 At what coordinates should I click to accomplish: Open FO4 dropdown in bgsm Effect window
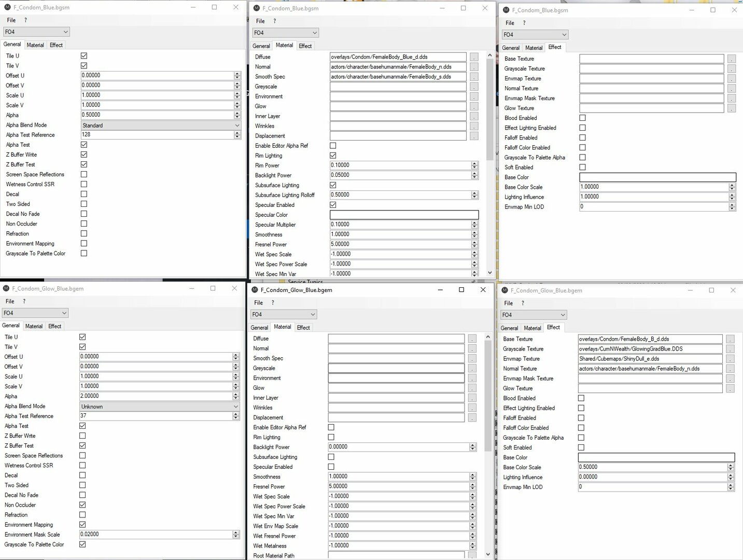click(x=535, y=35)
